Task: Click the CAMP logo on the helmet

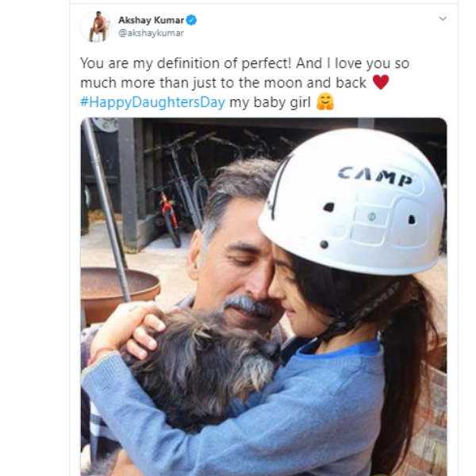Action: (376, 175)
